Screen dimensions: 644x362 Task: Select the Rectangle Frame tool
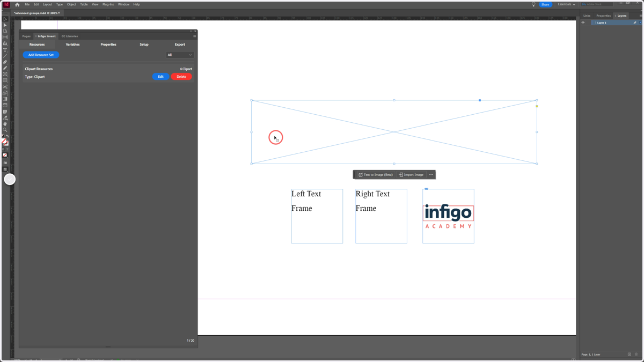[x=5, y=74]
